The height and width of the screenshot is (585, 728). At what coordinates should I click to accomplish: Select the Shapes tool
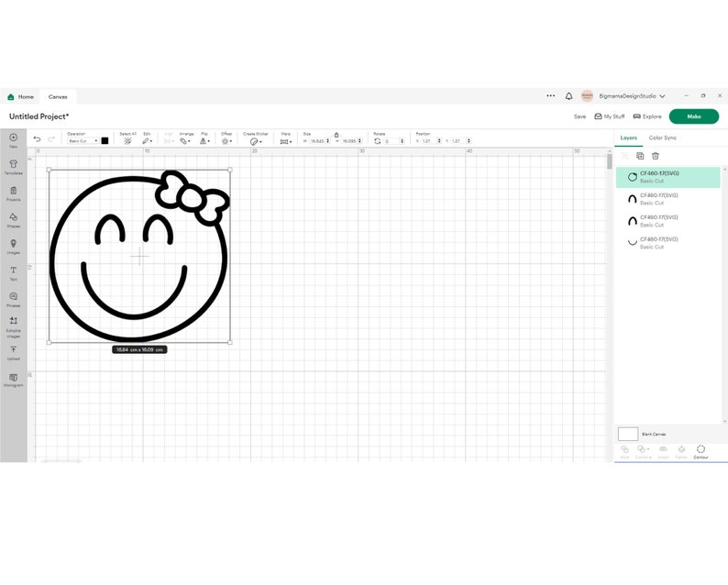[14, 220]
